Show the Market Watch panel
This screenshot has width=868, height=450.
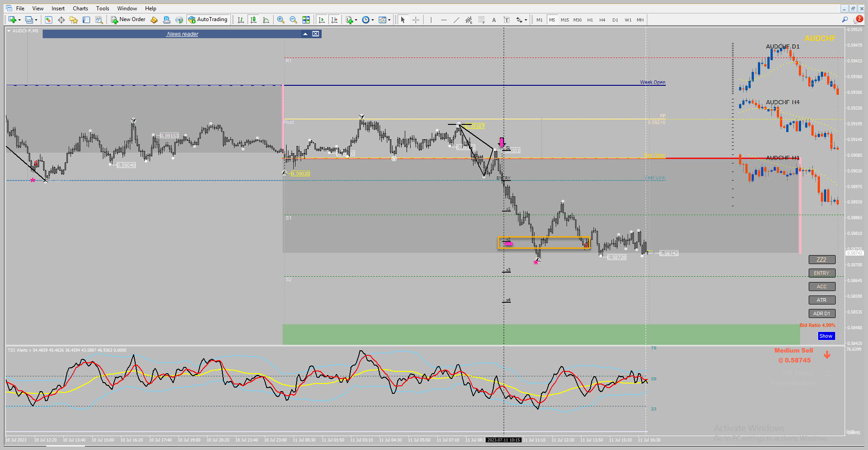coord(49,20)
